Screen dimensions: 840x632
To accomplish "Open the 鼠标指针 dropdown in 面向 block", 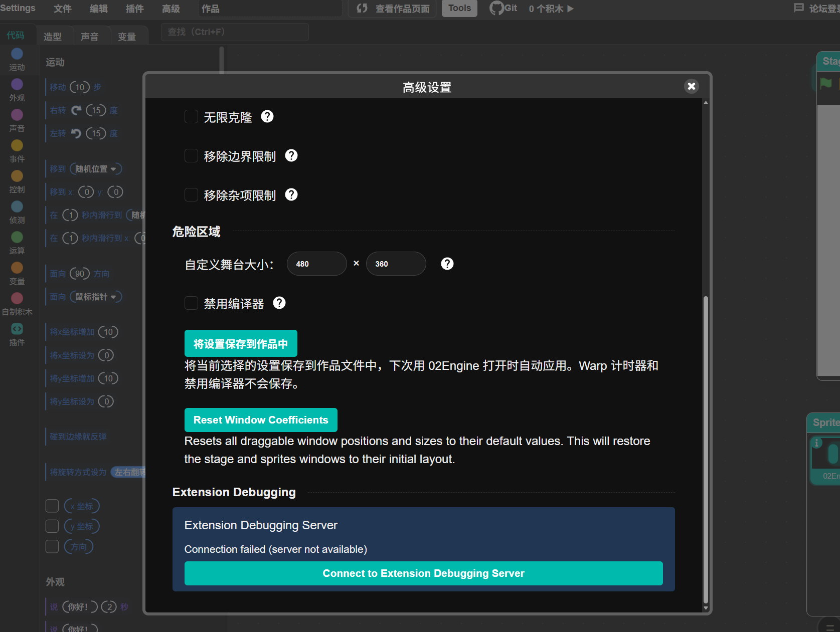I will [x=113, y=297].
